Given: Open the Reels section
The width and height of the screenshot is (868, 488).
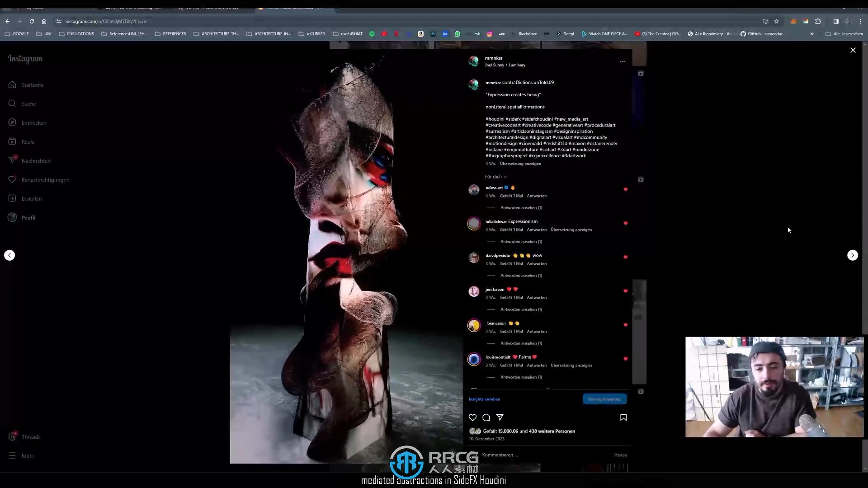Looking at the screenshot, I should click(21, 142).
